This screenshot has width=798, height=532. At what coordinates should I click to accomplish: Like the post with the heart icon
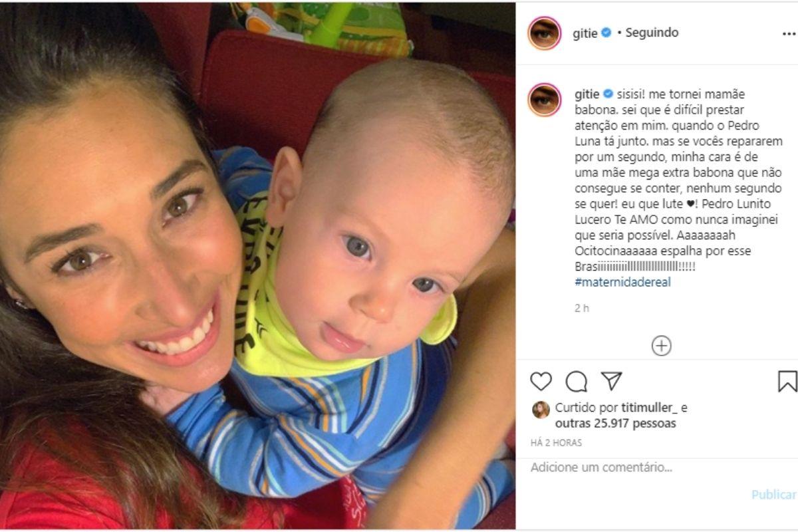541,381
